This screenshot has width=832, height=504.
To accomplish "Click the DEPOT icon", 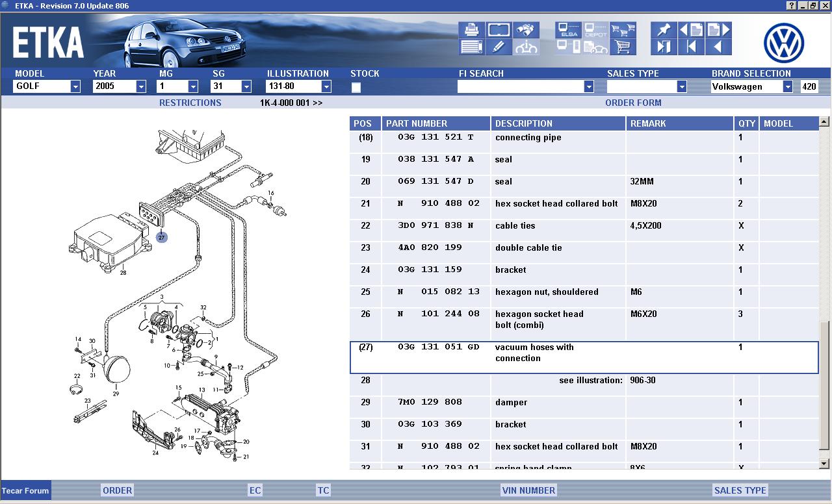I will (595, 30).
